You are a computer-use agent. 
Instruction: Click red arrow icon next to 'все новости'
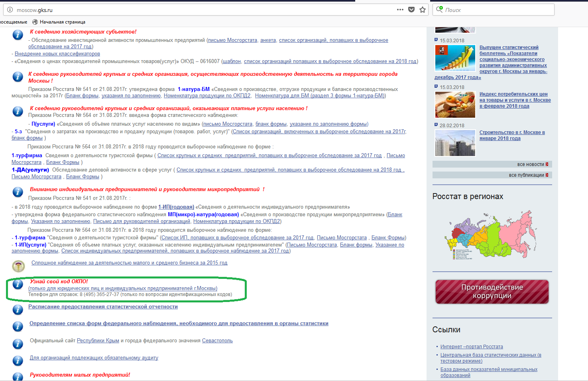(547, 164)
